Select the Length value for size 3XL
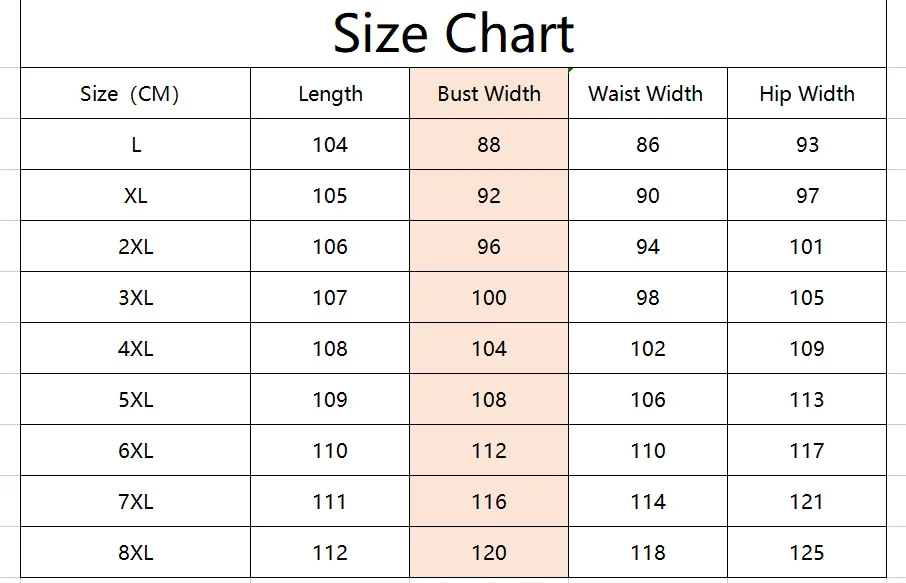 (x=330, y=298)
